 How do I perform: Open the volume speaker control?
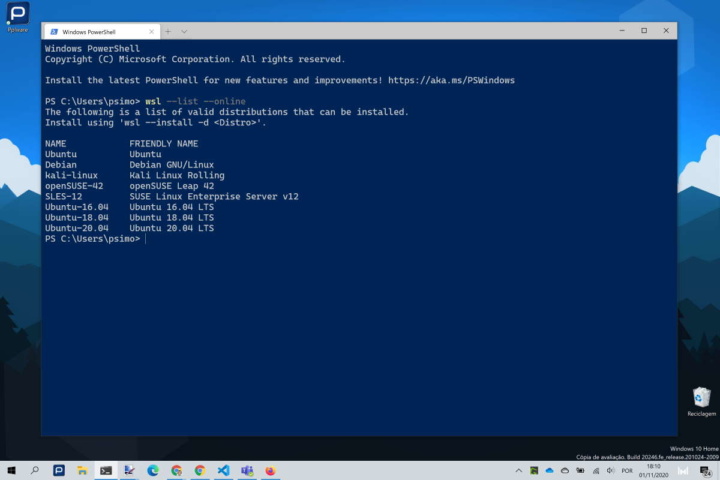pos(610,470)
